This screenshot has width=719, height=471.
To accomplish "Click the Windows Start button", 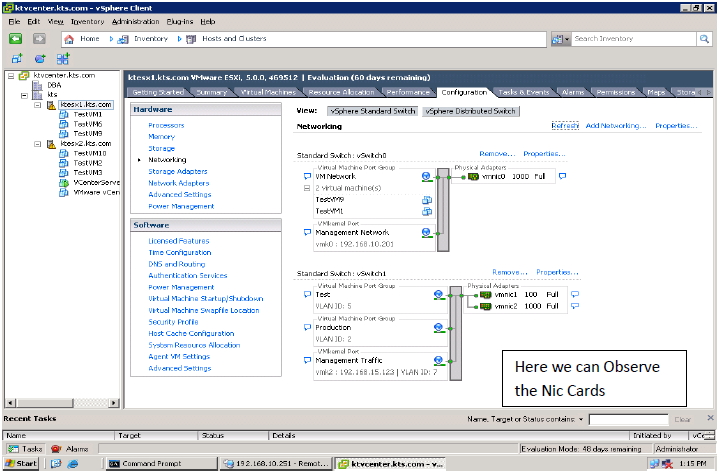I will pyautogui.click(x=21, y=464).
